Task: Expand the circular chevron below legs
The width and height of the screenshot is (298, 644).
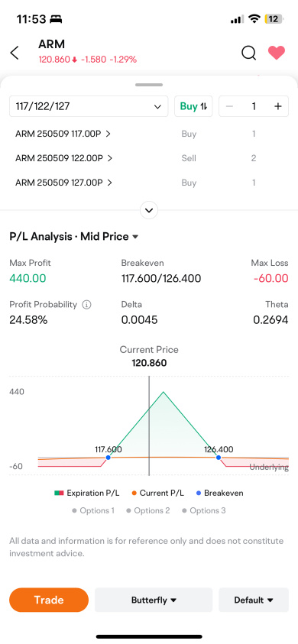Action: point(149,210)
